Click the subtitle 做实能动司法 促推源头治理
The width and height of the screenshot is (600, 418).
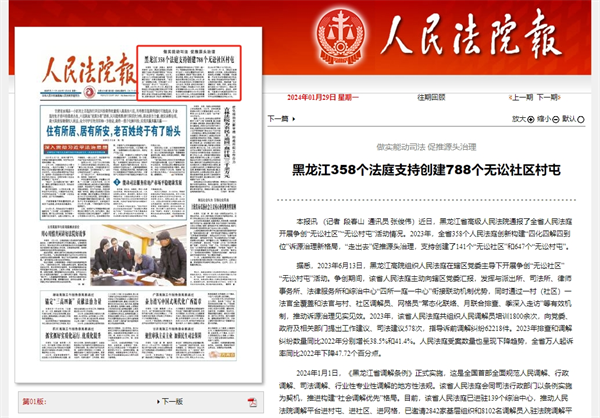pyautogui.click(x=431, y=148)
